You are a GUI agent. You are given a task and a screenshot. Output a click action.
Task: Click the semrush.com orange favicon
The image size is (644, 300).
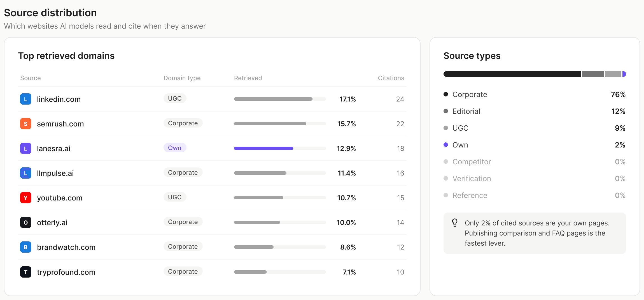[x=26, y=124]
